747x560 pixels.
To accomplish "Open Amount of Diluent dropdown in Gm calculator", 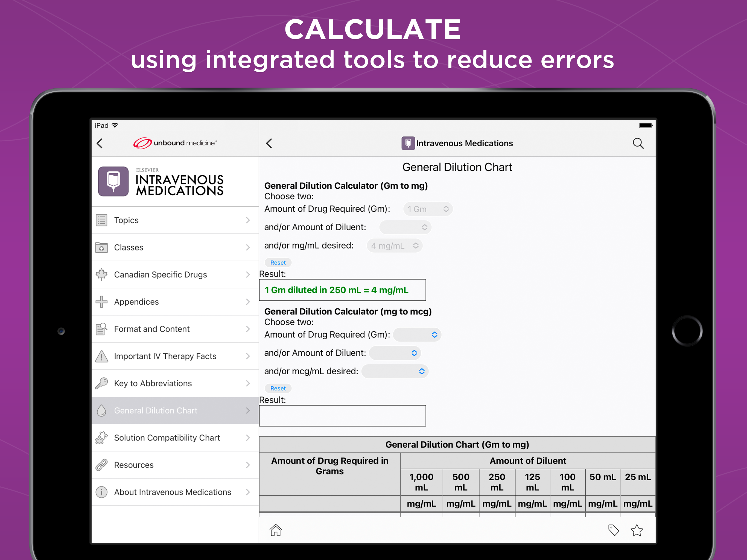I will pyautogui.click(x=405, y=227).
